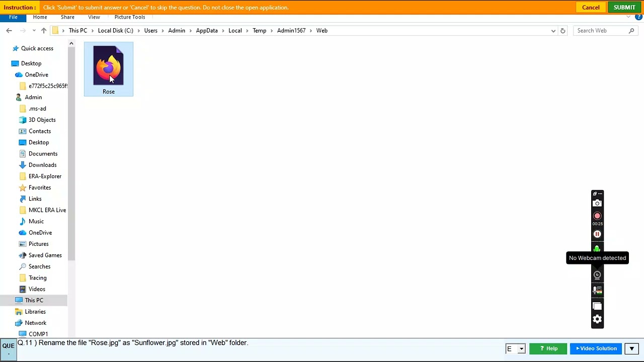Click the Cancel button
644x362 pixels.
[x=591, y=7]
